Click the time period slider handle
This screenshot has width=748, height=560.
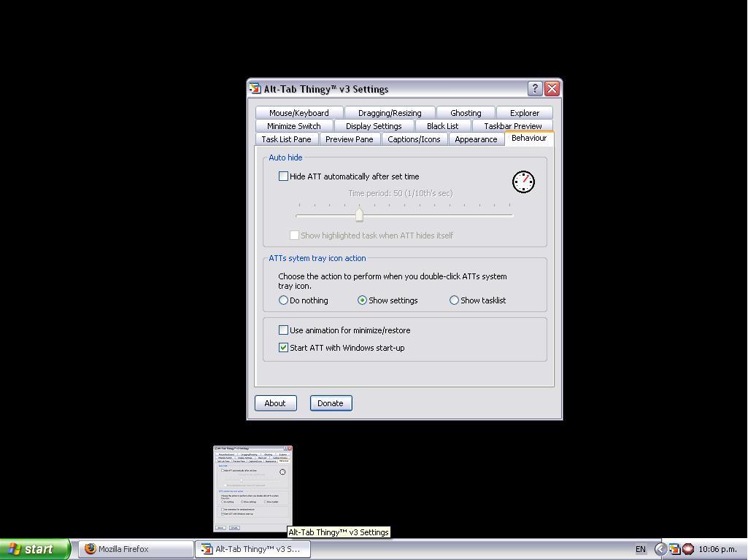click(359, 214)
